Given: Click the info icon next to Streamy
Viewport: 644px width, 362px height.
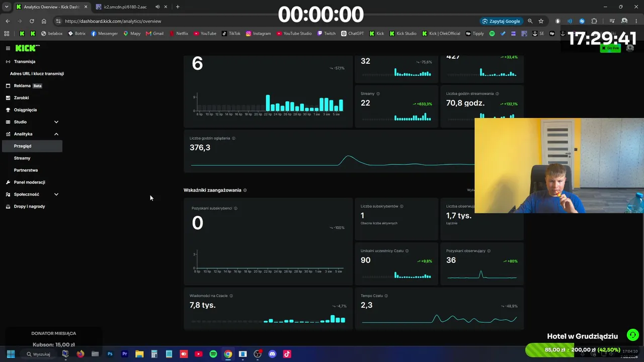Looking at the screenshot, I should click(x=378, y=94).
